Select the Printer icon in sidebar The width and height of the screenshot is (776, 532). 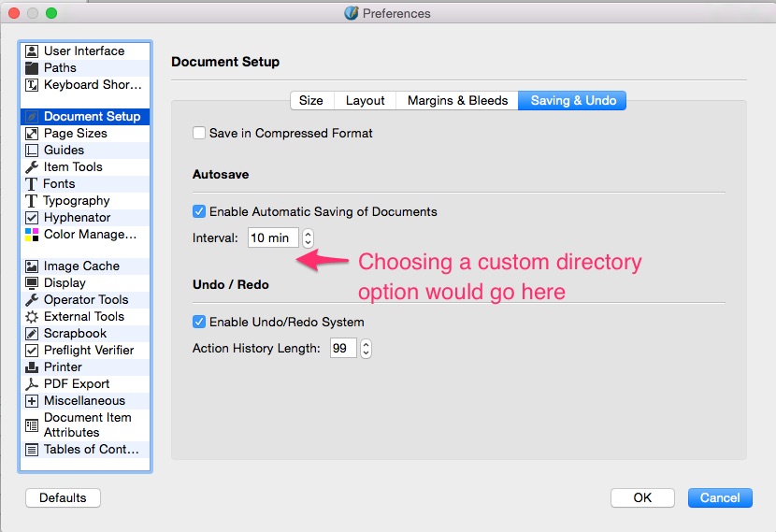32,367
